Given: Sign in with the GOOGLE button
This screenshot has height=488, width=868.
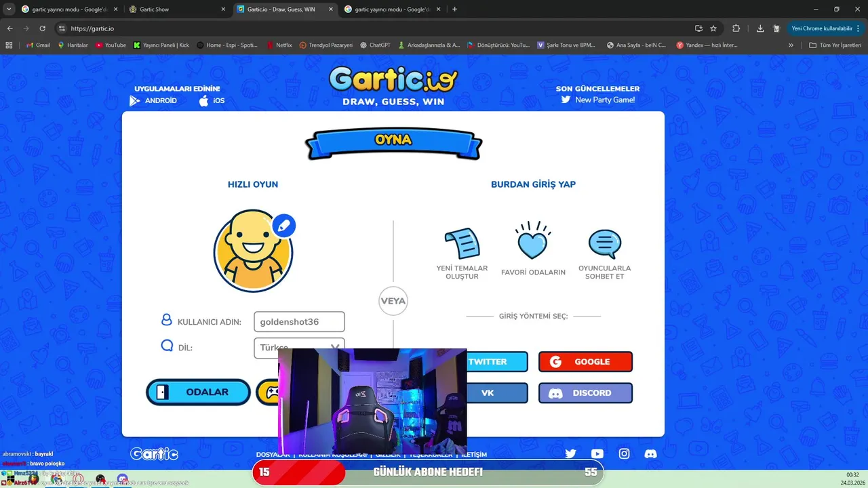Looking at the screenshot, I should pyautogui.click(x=585, y=361).
